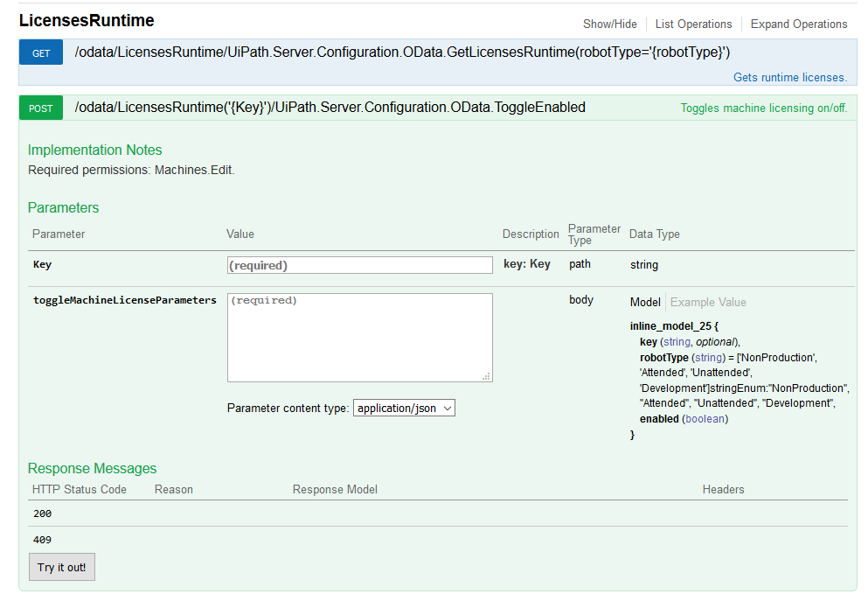This screenshot has height=601, width=868.
Task: Click Show/Hide for LicensesRuntime
Action: [x=609, y=24]
